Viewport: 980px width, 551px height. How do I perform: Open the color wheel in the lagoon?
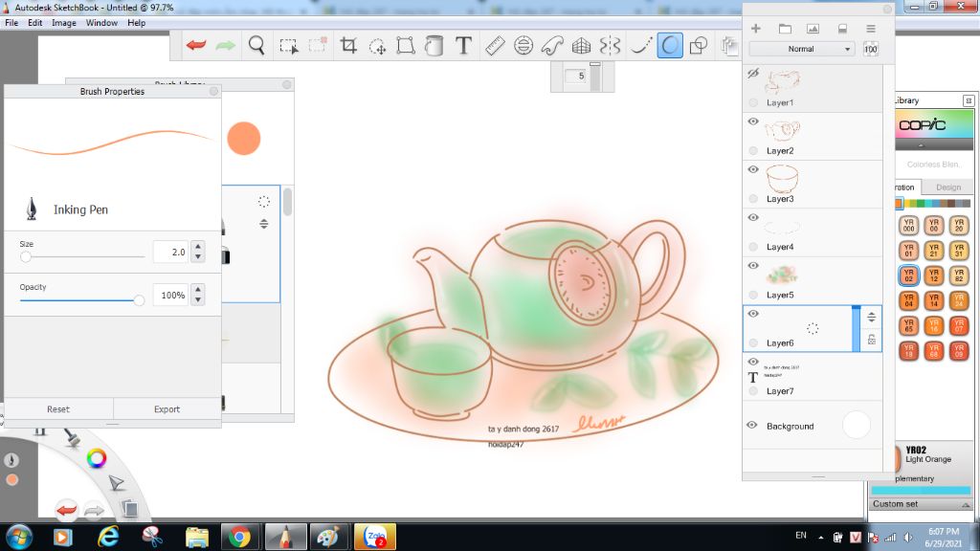[97, 458]
